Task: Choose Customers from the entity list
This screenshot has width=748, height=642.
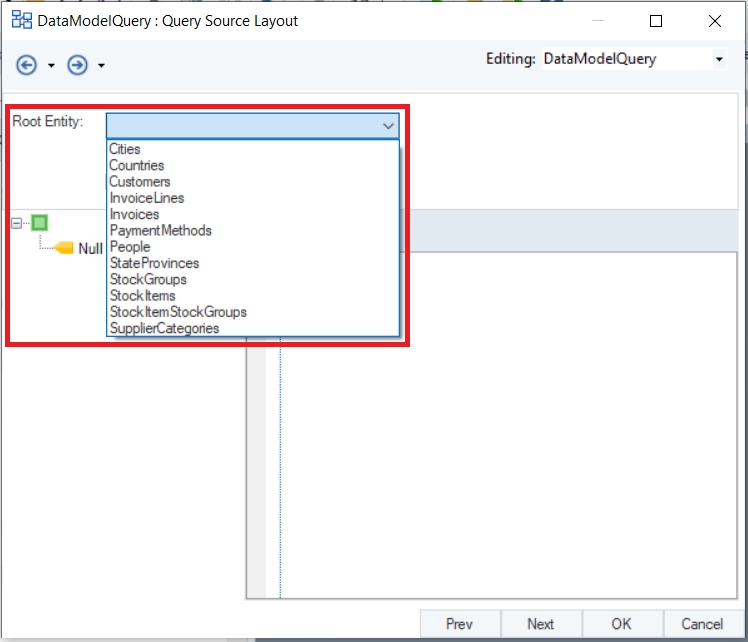Action: [140, 182]
